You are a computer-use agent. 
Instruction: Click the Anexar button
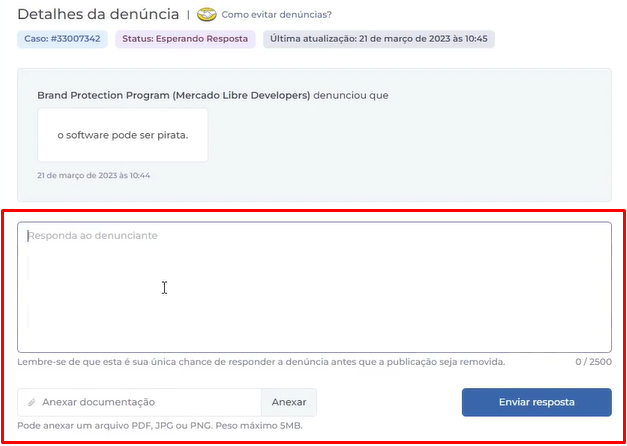(x=289, y=402)
